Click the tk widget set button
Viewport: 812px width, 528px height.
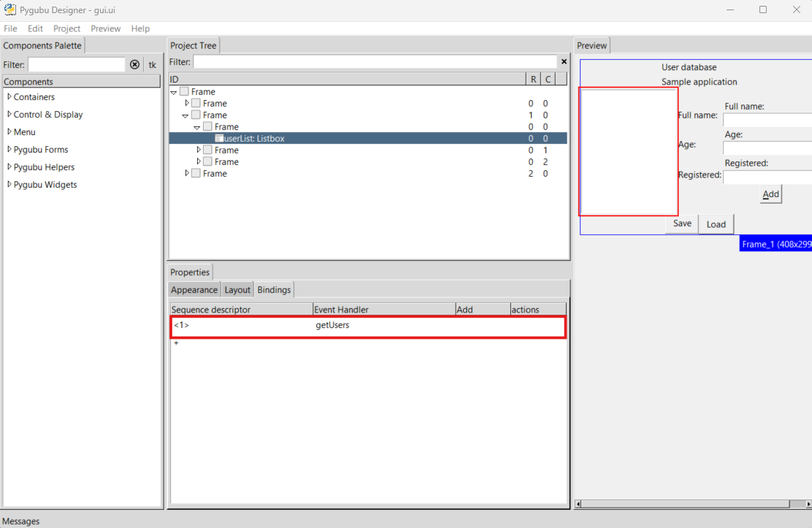pos(153,64)
